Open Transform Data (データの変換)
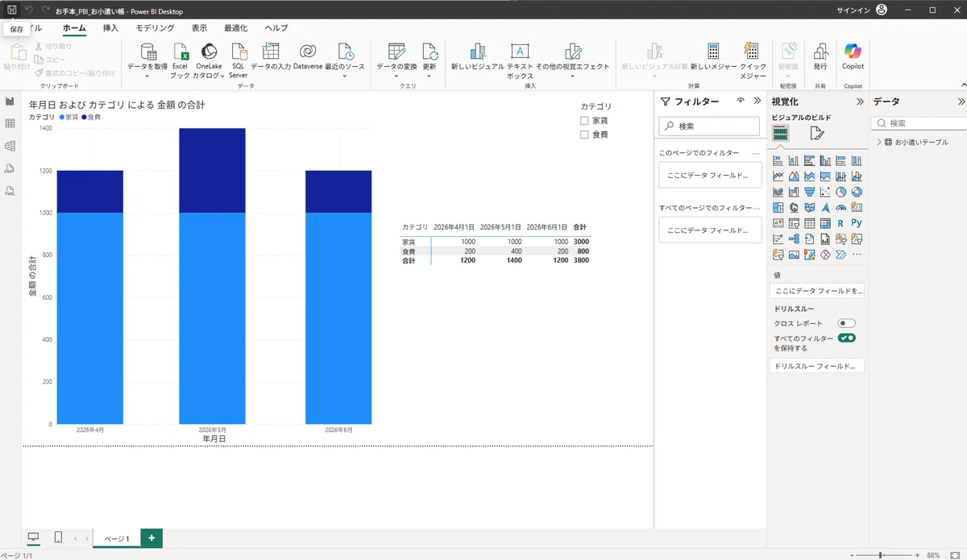 [396, 60]
